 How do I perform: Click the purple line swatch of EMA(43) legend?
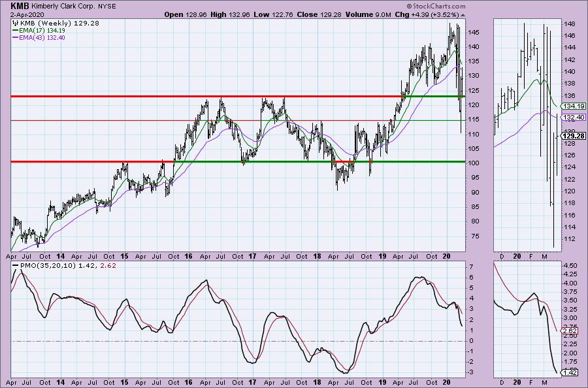16,37
